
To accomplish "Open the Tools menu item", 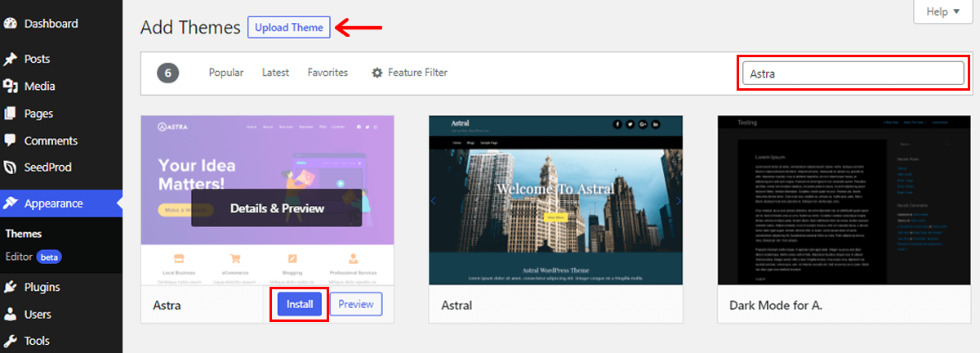I will [61, 341].
